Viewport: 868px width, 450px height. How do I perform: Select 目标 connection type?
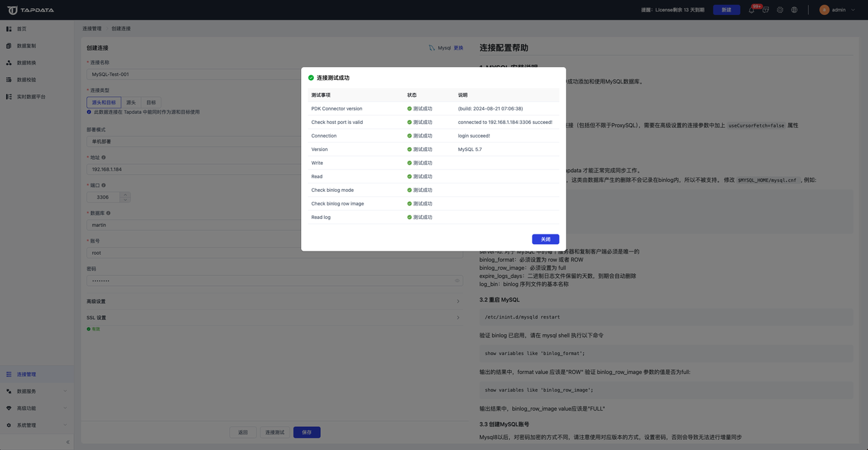151,102
